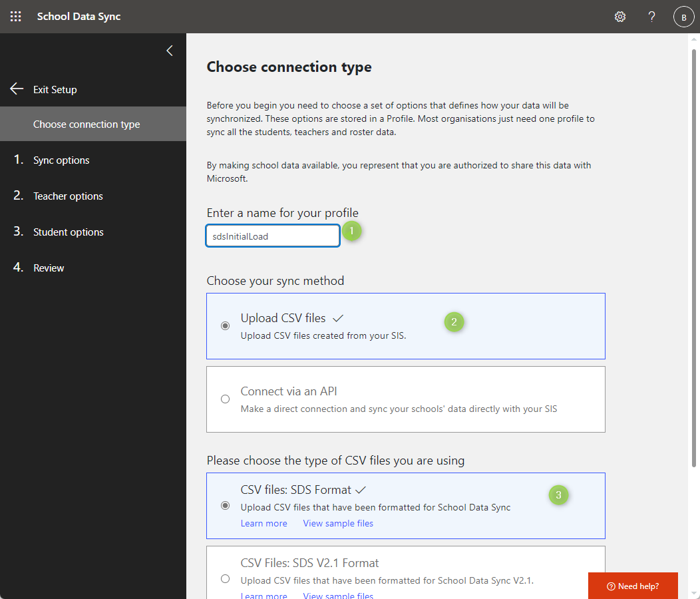Open the account avatar menu

[684, 16]
